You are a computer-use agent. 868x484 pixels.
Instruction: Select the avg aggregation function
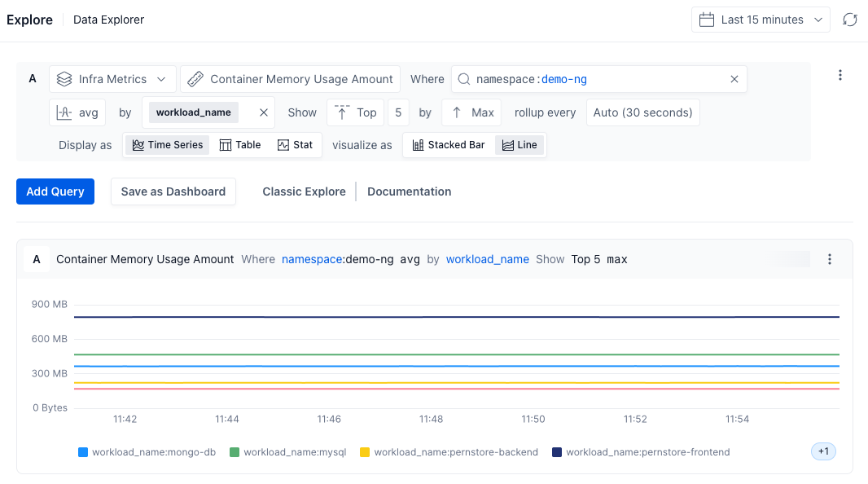pos(77,112)
